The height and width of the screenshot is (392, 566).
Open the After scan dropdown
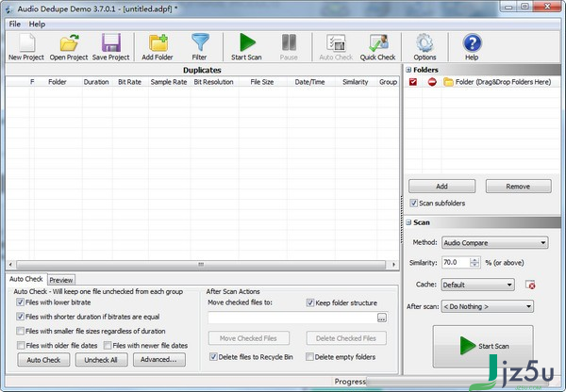(488, 306)
